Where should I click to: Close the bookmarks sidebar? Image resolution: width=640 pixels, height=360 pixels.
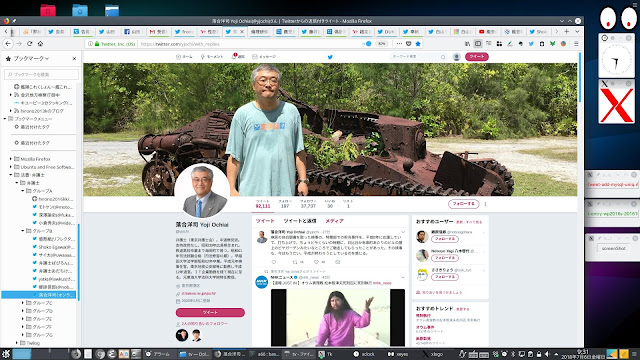pos(74,59)
